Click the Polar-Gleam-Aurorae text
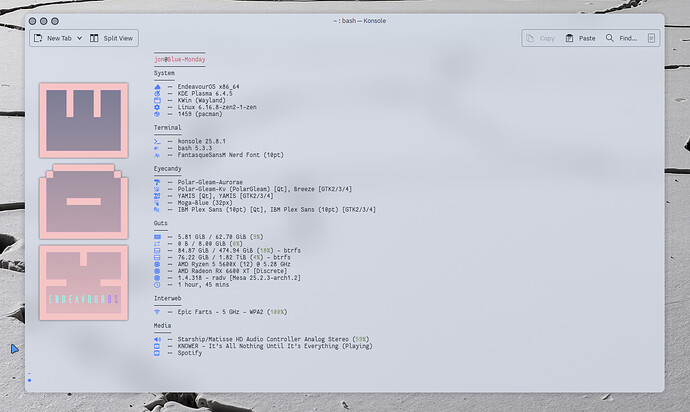The image size is (690, 412). [210, 182]
